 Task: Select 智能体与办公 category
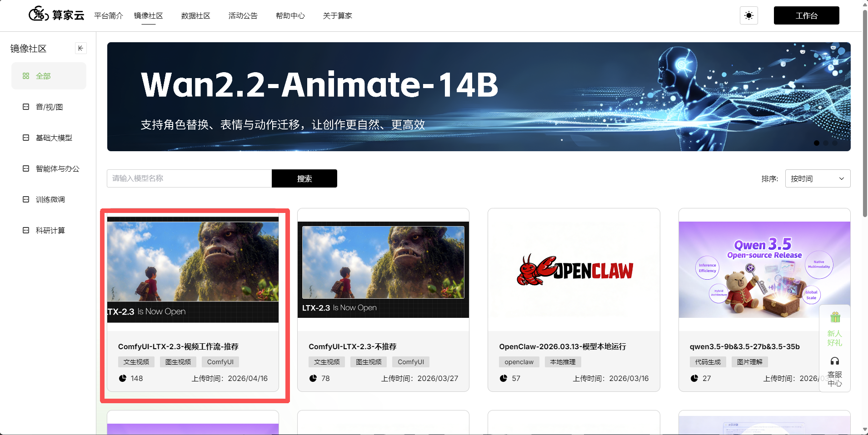click(49, 168)
